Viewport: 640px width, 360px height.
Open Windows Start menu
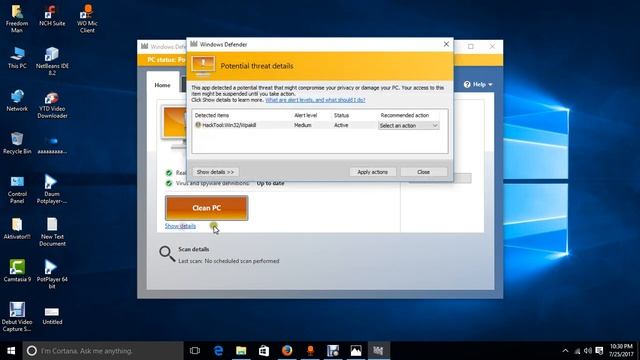tap(11, 351)
